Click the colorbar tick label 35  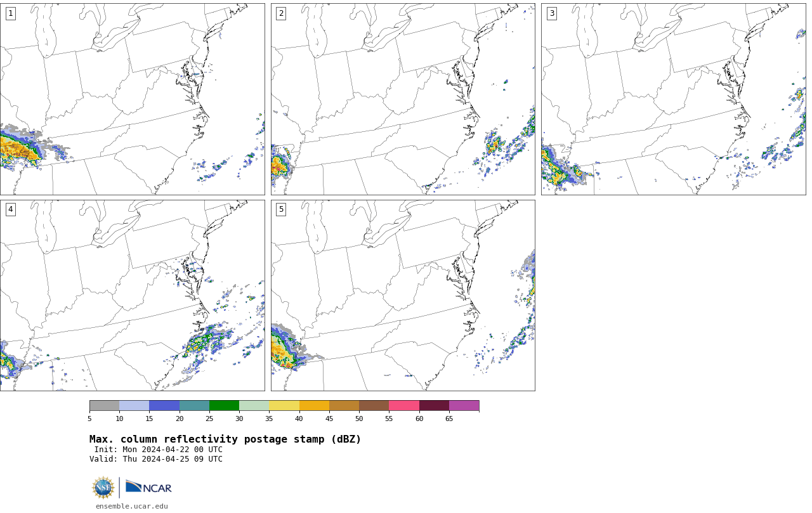point(269,419)
